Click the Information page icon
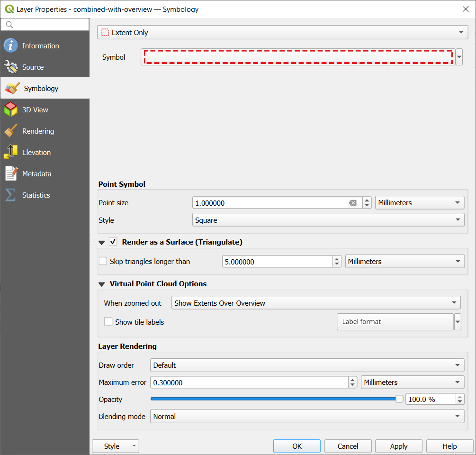This screenshot has width=476, height=455. [10, 46]
